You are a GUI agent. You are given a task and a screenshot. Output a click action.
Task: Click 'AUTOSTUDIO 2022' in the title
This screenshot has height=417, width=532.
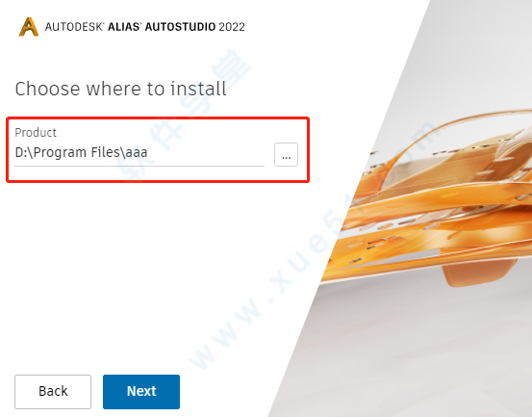(x=195, y=27)
